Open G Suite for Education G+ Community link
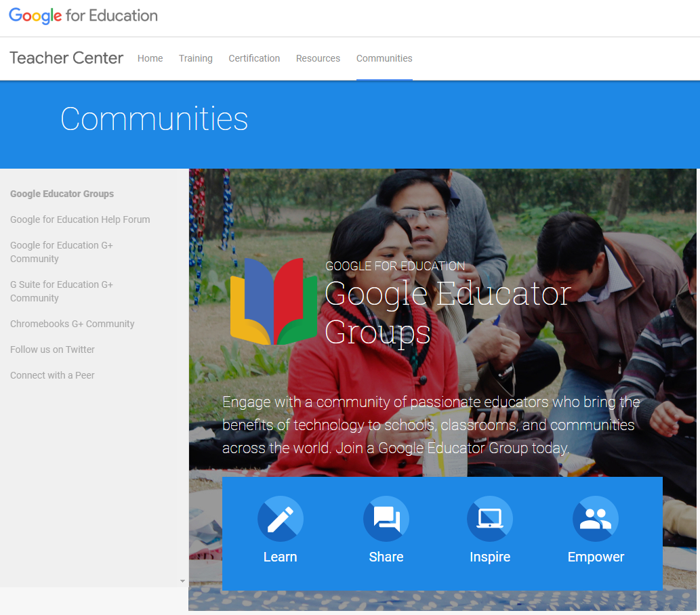The height and width of the screenshot is (615, 700). click(62, 291)
